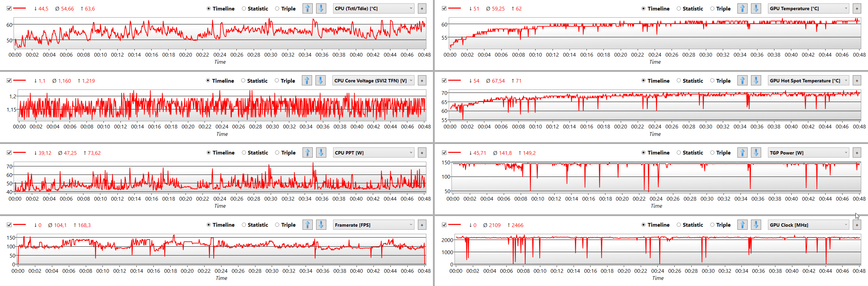868x286 pixels.
Task: Open the GPU Hot Spot Temperature dropdown
Action: click(809, 81)
